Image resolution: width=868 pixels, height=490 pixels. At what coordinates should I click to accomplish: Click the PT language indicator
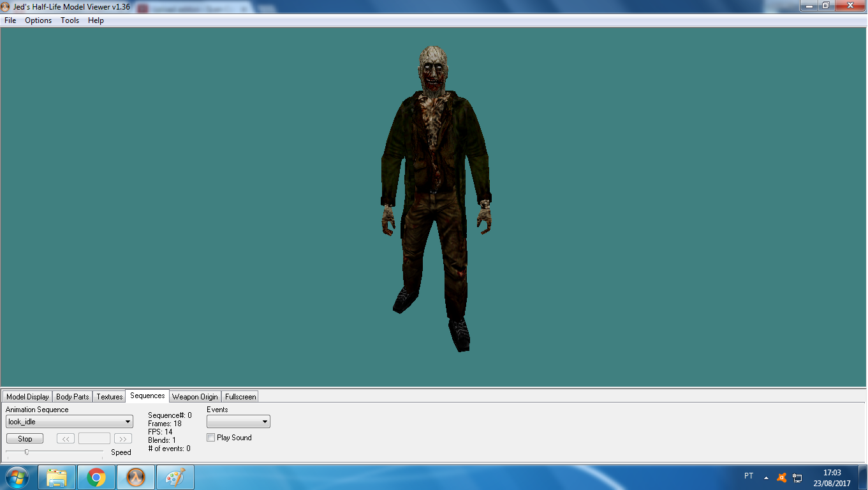(x=749, y=477)
